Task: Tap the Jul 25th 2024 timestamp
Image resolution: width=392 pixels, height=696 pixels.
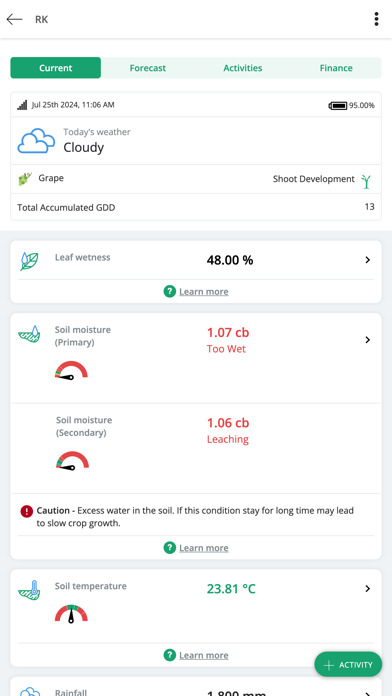Action: 73,105
